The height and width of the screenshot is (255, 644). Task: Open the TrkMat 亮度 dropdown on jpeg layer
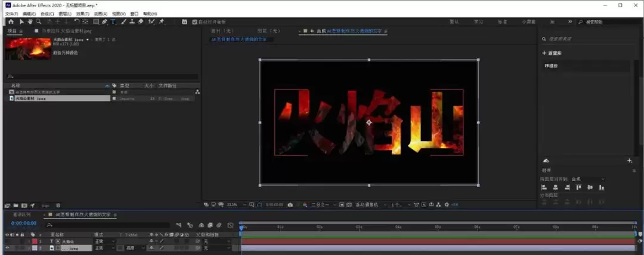point(135,248)
